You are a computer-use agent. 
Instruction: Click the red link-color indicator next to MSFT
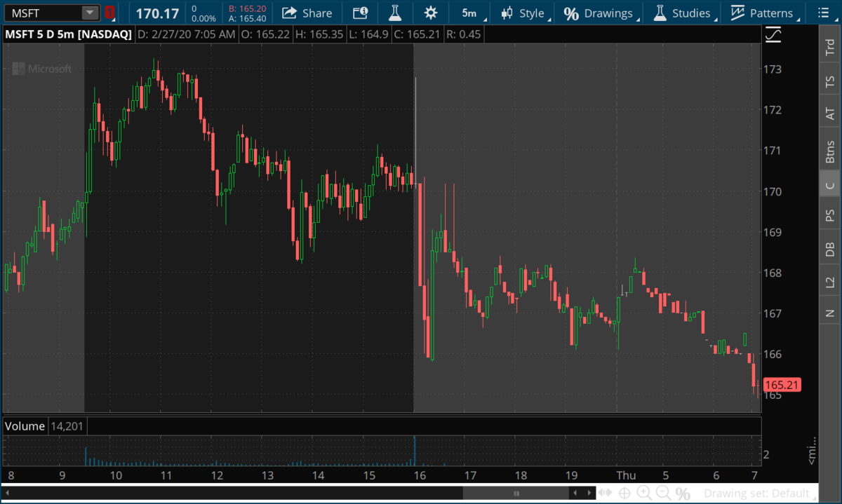click(109, 13)
